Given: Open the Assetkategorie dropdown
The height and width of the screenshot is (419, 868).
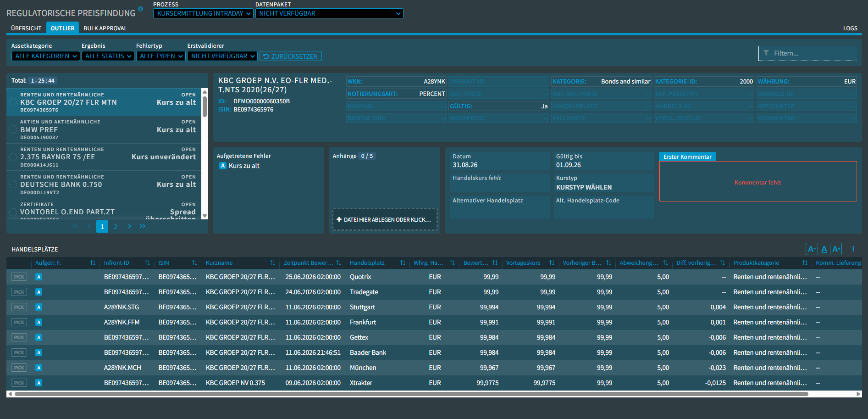Looking at the screenshot, I should pos(46,56).
